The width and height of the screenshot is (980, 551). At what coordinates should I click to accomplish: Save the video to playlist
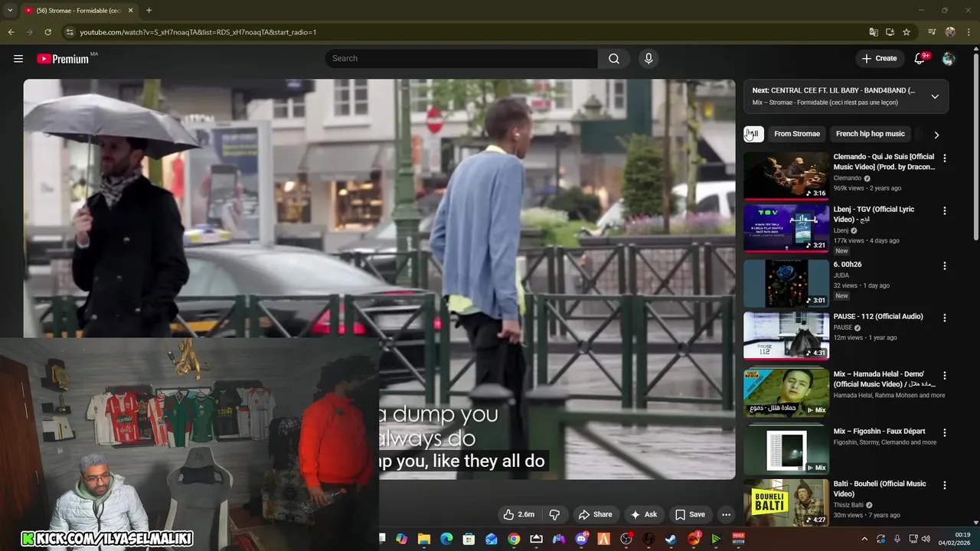(690, 514)
